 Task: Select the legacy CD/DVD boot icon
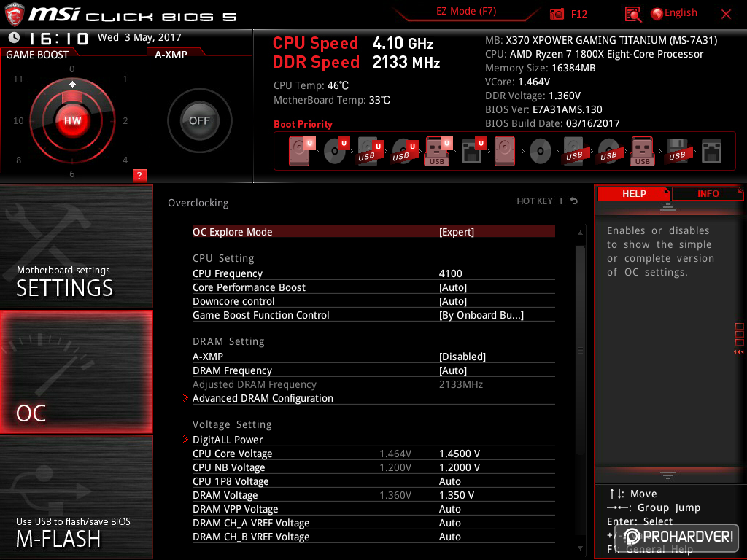coord(541,152)
